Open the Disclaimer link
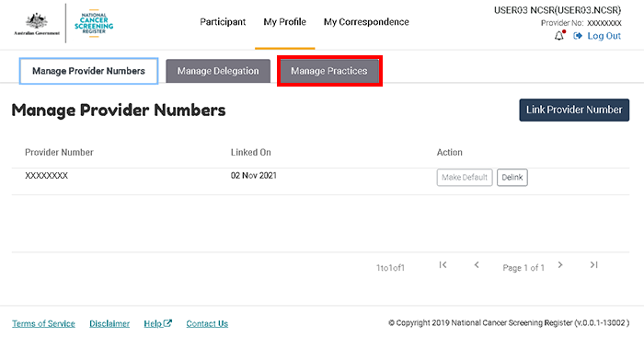This screenshot has width=644, height=350. tap(109, 323)
